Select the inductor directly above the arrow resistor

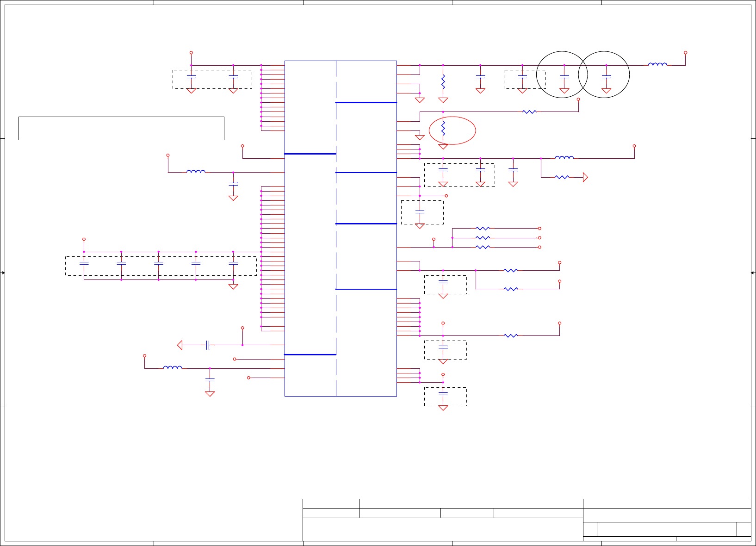pyautogui.click(x=564, y=158)
